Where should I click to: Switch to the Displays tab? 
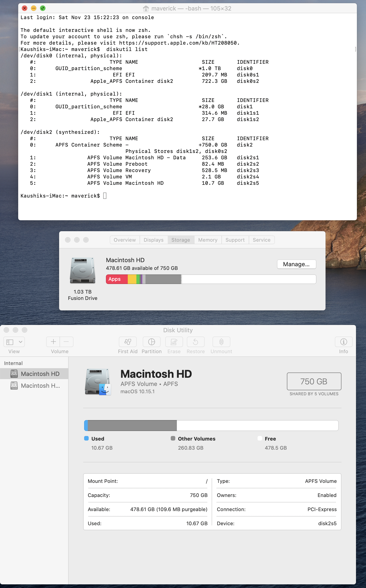click(x=153, y=240)
